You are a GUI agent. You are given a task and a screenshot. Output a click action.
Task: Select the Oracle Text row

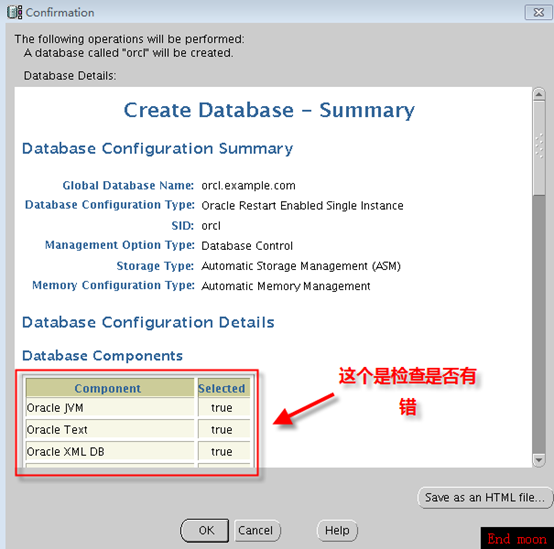point(138,430)
